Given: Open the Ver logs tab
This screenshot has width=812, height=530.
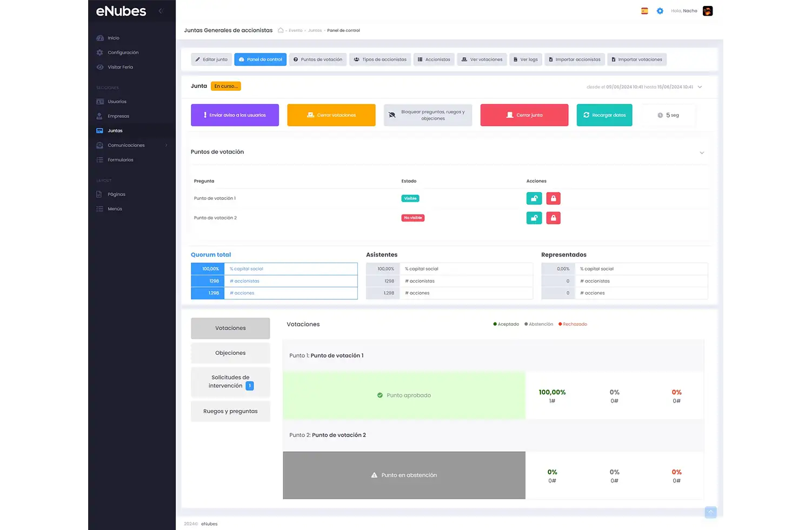Looking at the screenshot, I should coord(525,59).
